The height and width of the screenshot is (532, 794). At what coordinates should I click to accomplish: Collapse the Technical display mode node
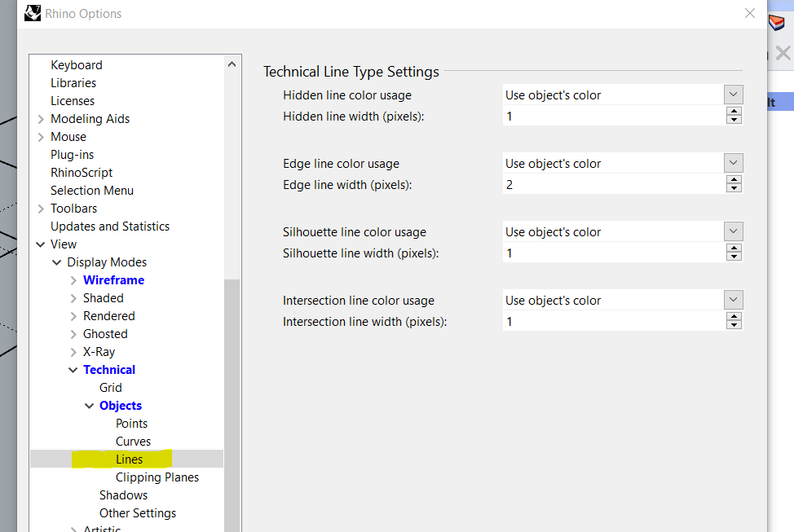[x=73, y=370]
